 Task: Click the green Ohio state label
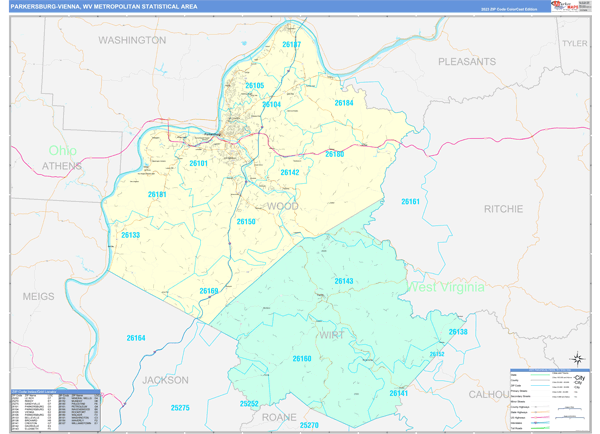click(x=62, y=150)
